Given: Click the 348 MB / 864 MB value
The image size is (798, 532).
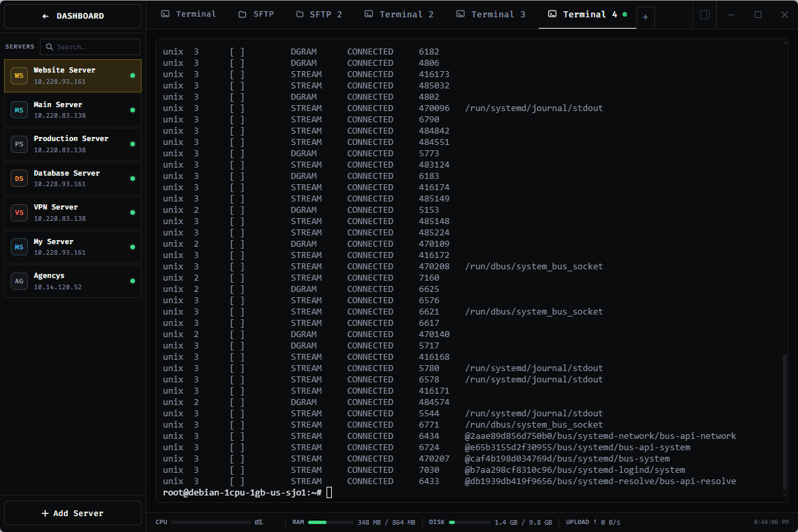Looking at the screenshot, I should pyautogui.click(x=386, y=522).
